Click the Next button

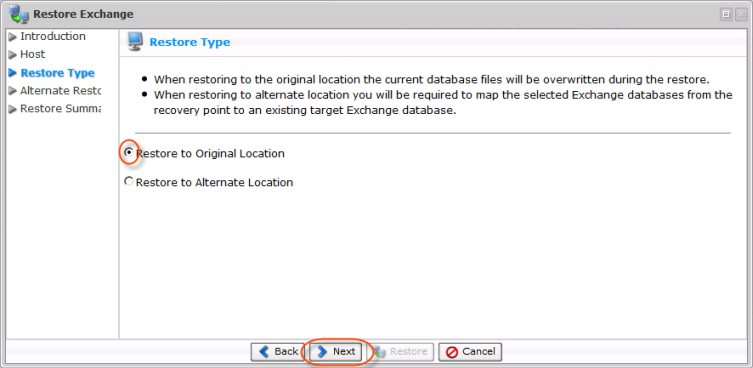tap(335, 352)
